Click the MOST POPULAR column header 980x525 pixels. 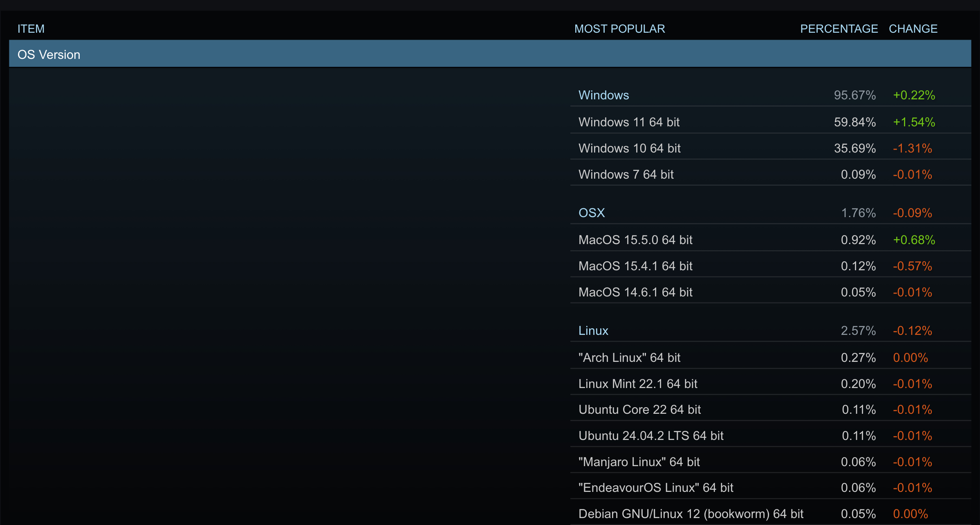(x=619, y=29)
